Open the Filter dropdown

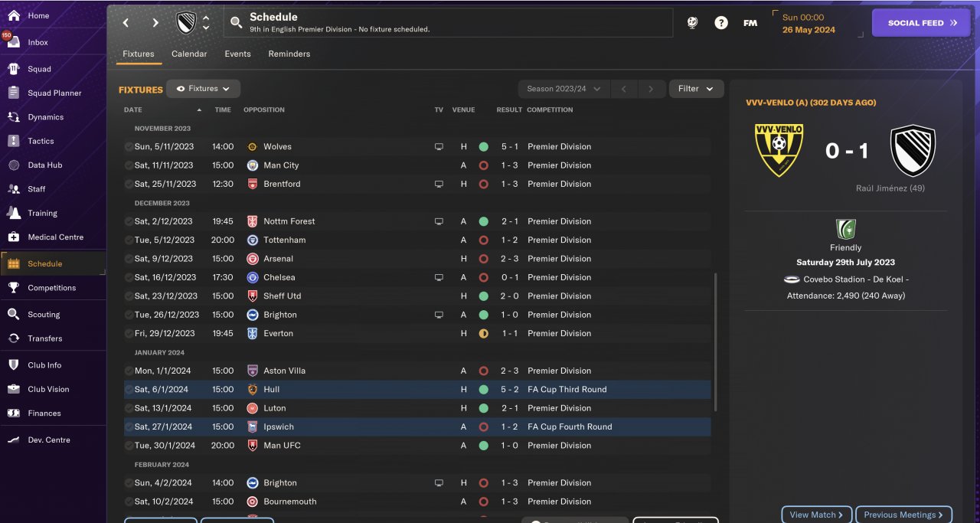pos(696,89)
